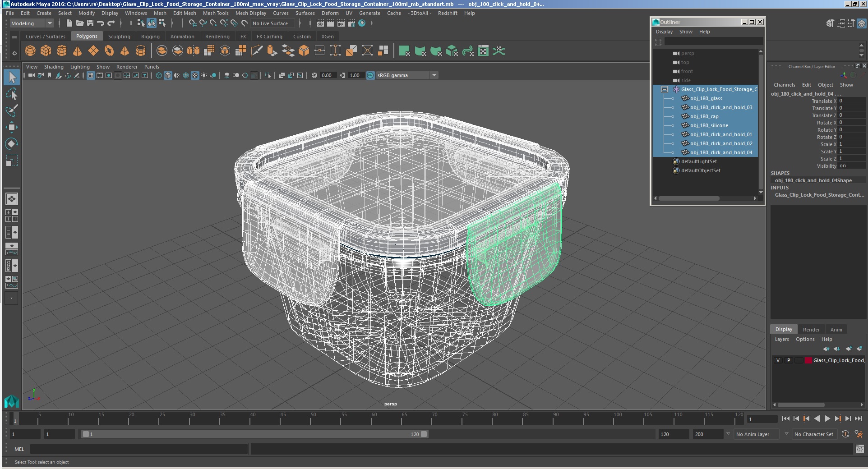Open viewport Shading menu
The height and width of the screenshot is (469, 868).
click(x=54, y=67)
